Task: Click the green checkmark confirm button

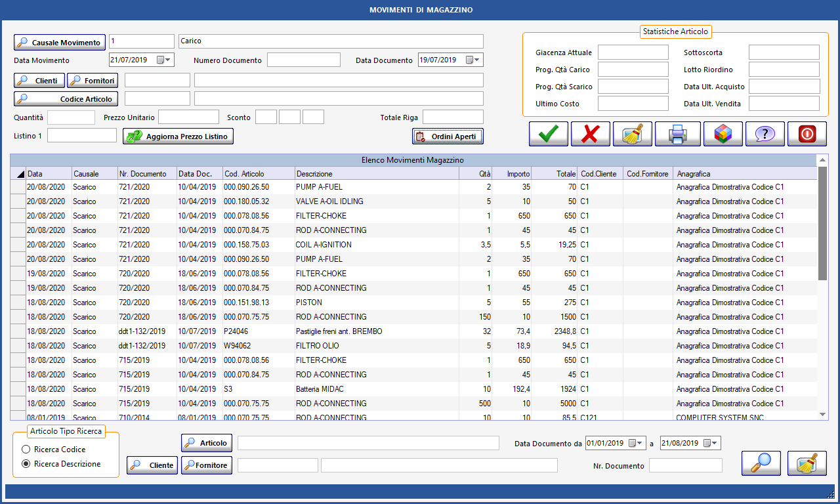Action: click(x=549, y=134)
